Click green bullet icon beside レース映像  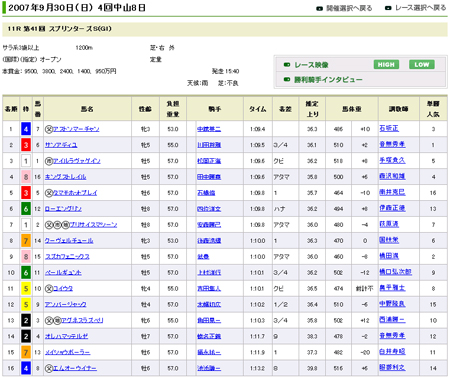(x=287, y=65)
